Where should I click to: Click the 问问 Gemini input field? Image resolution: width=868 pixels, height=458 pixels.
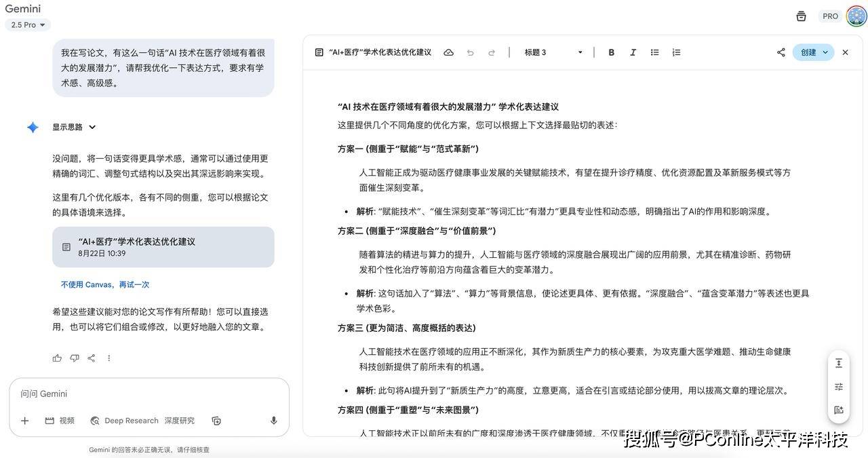coord(136,394)
